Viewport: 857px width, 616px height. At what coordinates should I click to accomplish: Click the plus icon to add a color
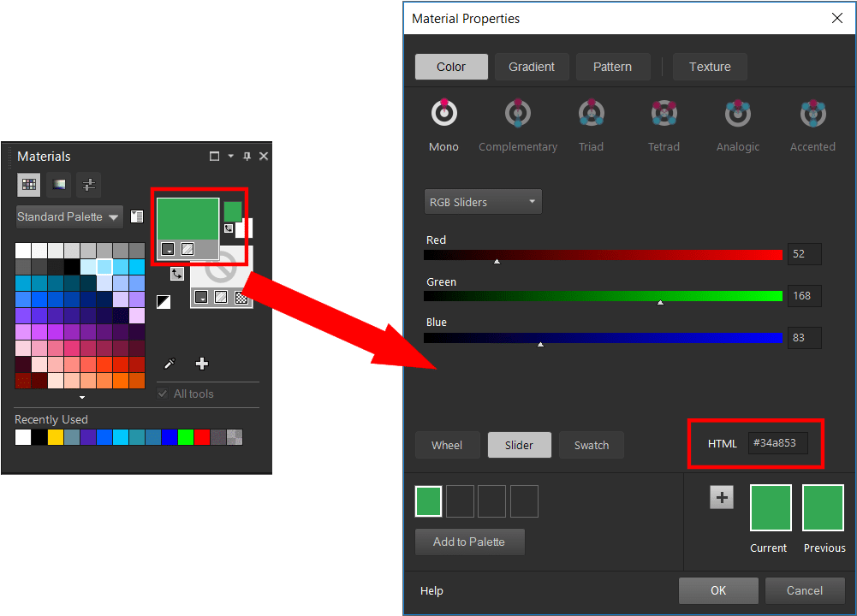click(x=201, y=363)
